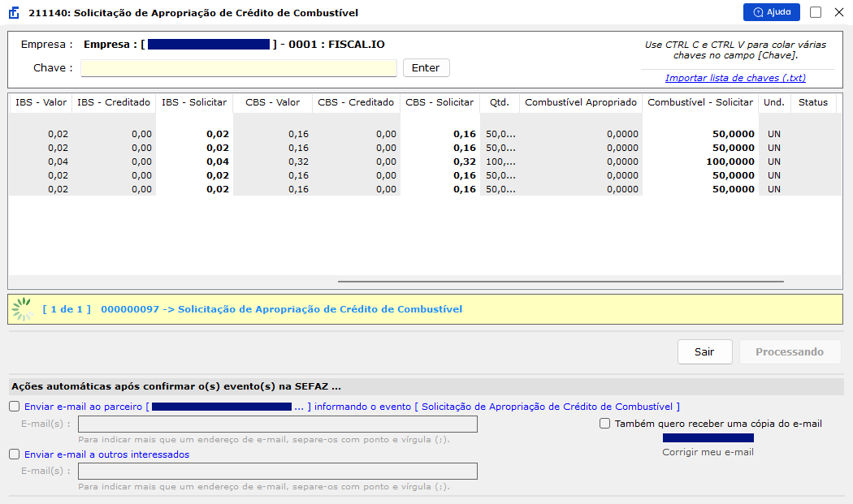Click the partner E-mail(s) input field
The height and width of the screenshot is (504, 853).
[278, 424]
